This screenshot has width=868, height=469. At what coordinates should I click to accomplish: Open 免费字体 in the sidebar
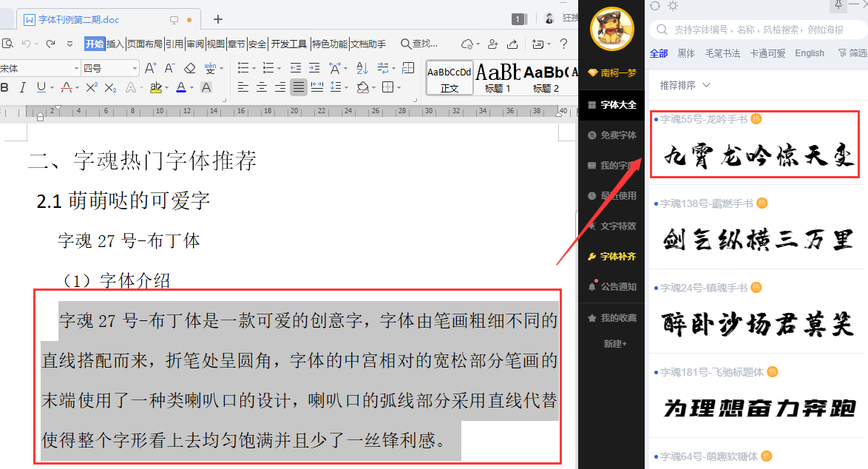click(x=611, y=135)
